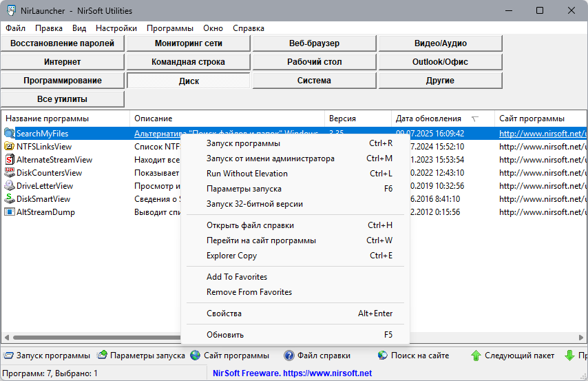588x381 pixels.
Task: Sort by Сайт программы column header
Action: coord(540,119)
